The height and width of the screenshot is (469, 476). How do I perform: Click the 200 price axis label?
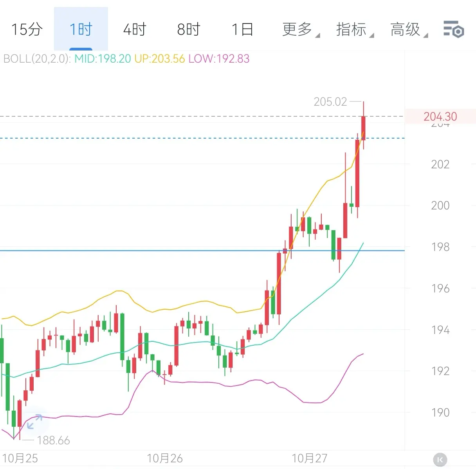click(440, 205)
